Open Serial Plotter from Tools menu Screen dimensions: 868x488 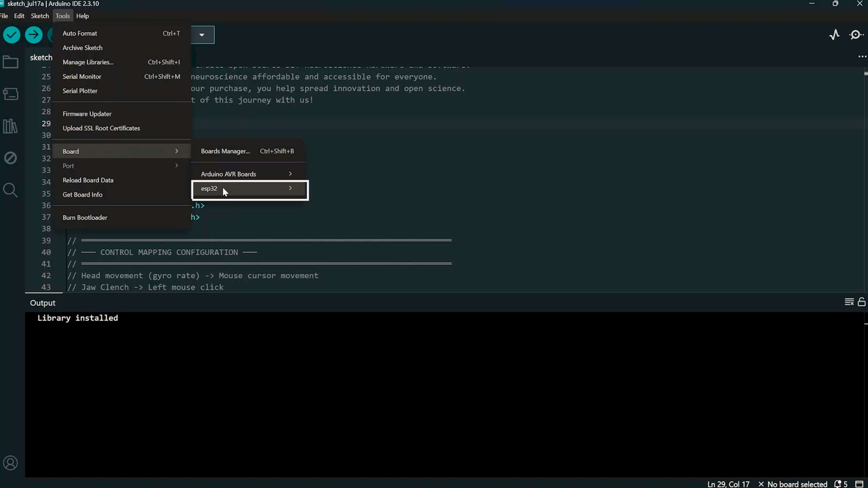(122, 91)
